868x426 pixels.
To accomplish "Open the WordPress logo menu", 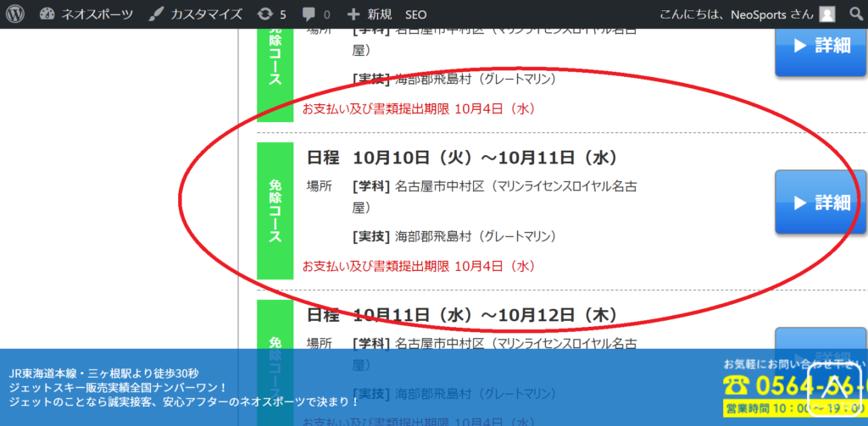I will (x=15, y=14).
